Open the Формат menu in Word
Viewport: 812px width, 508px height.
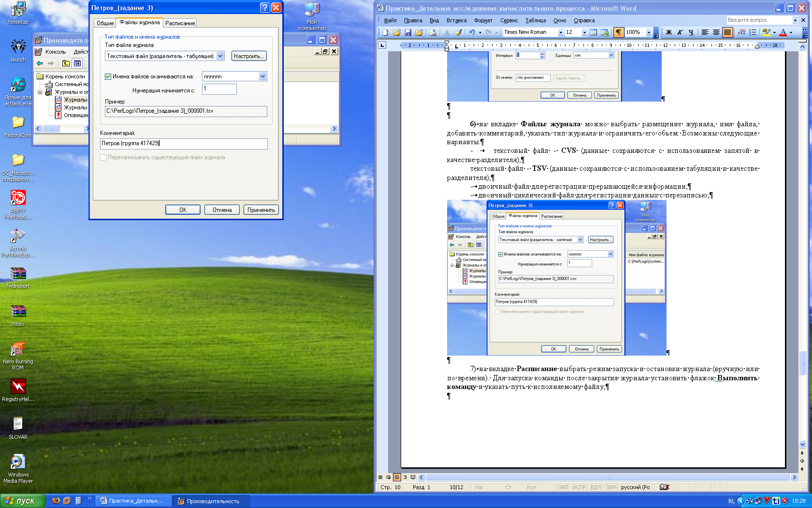pos(483,20)
